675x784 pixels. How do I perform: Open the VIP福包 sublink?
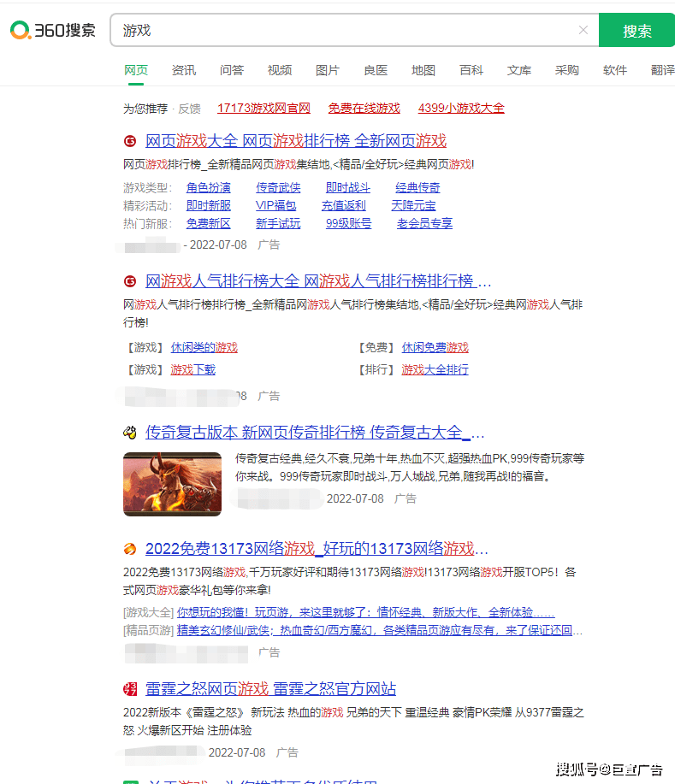(x=276, y=205)
